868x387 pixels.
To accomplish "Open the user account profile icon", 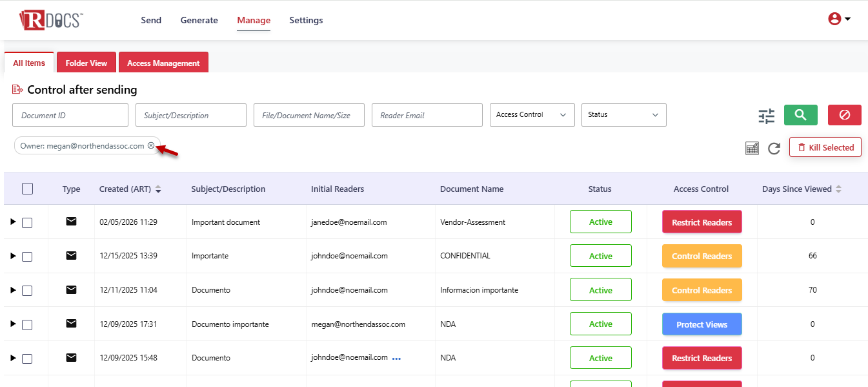I will click(838, 19).
